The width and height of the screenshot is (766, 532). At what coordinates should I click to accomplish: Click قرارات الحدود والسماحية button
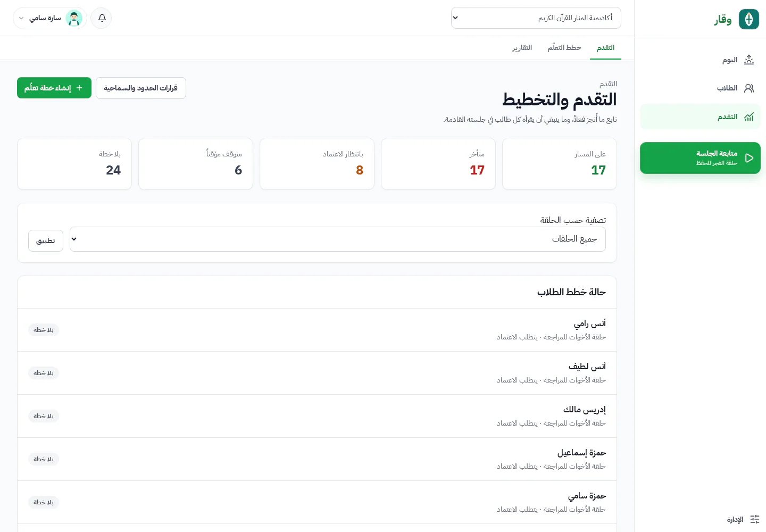[141, 88]
